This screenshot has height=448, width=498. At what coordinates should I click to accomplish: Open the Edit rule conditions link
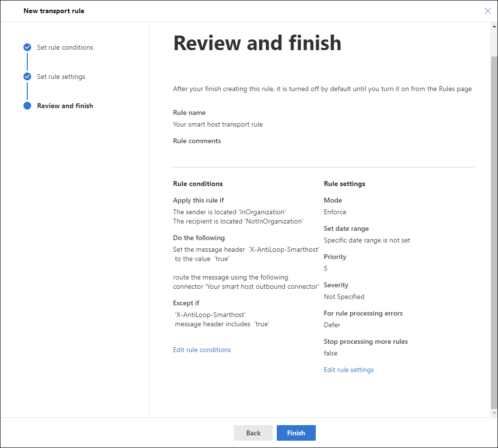click(202, 350)
